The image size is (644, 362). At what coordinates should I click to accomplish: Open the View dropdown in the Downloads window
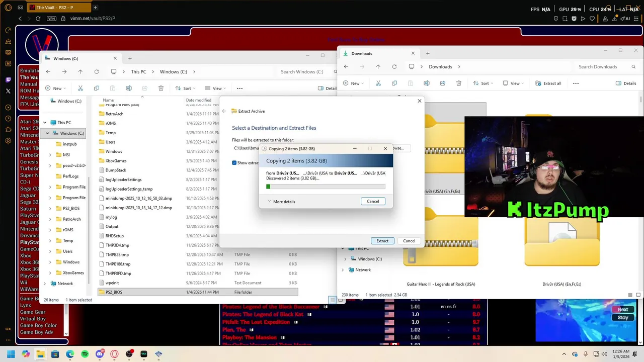click(x=513, y=83)
